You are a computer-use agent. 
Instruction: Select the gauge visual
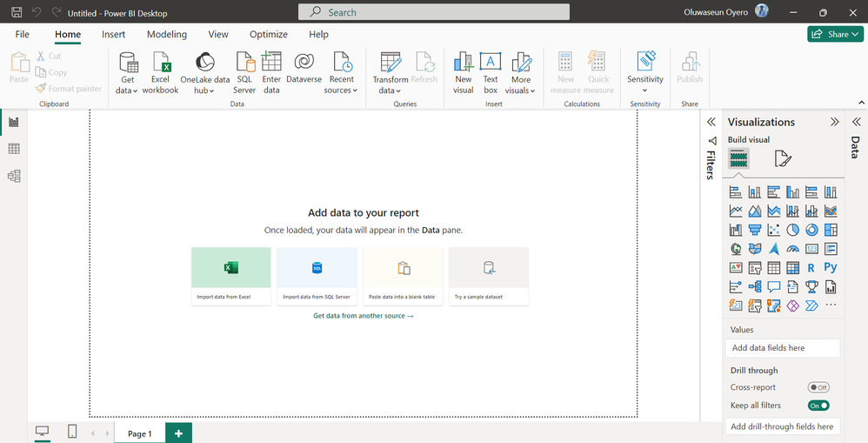click(792, 249)
